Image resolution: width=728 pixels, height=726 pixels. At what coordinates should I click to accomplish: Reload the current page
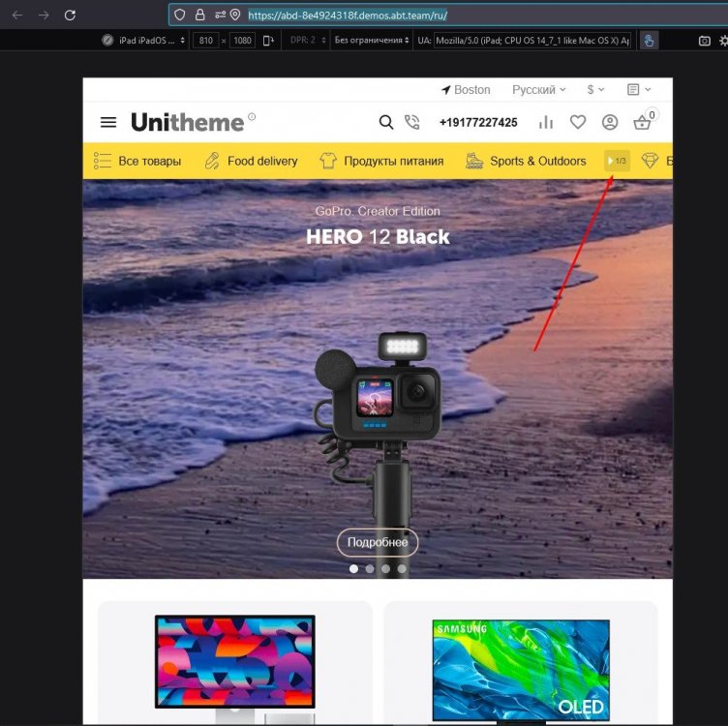(70, 15)
